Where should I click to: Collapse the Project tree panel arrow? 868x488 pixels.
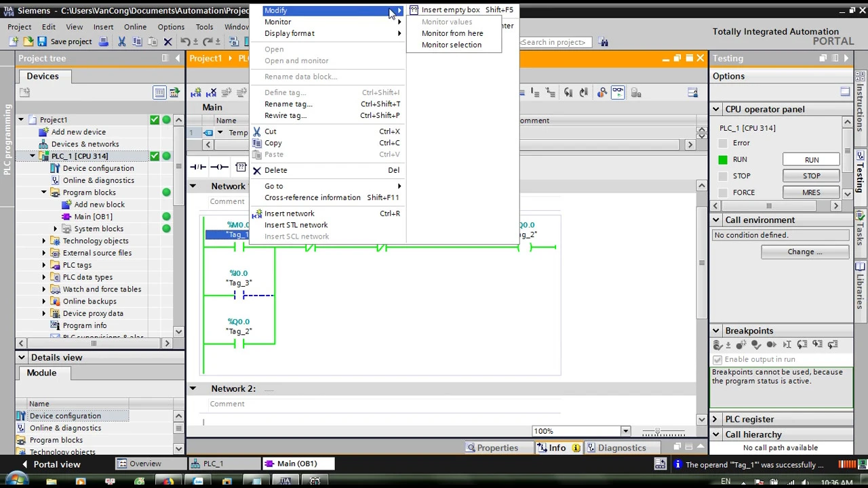[178, 58]
